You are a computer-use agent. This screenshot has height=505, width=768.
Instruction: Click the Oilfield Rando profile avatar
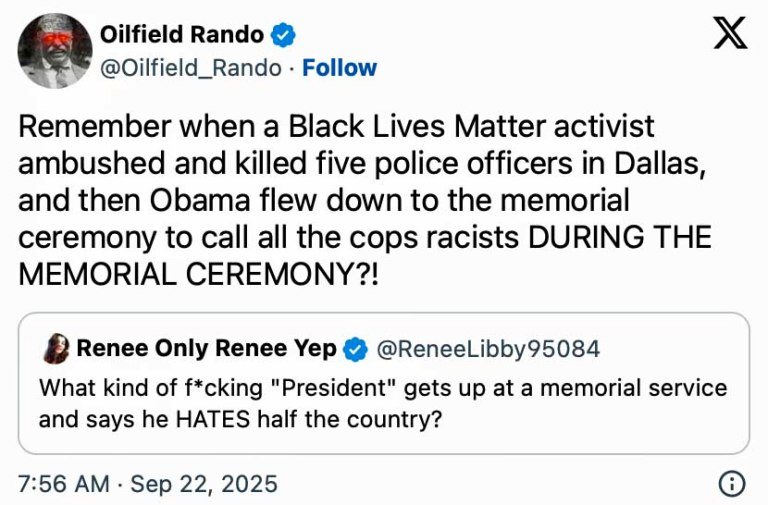coord(54,51)
